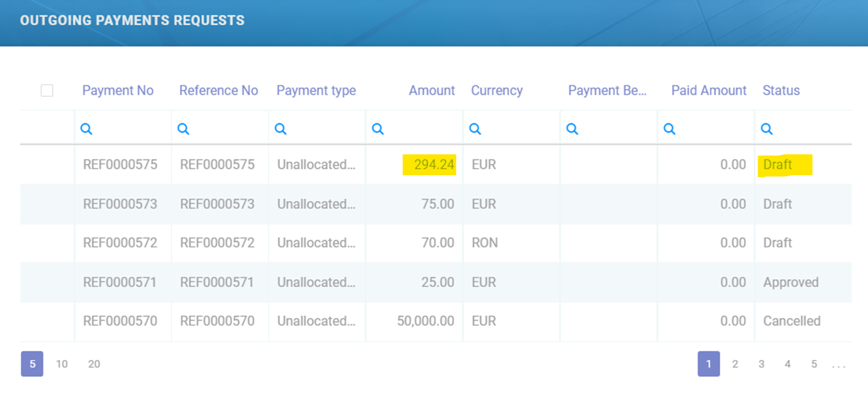Open payment row REF0000575

tap(120, 165)
